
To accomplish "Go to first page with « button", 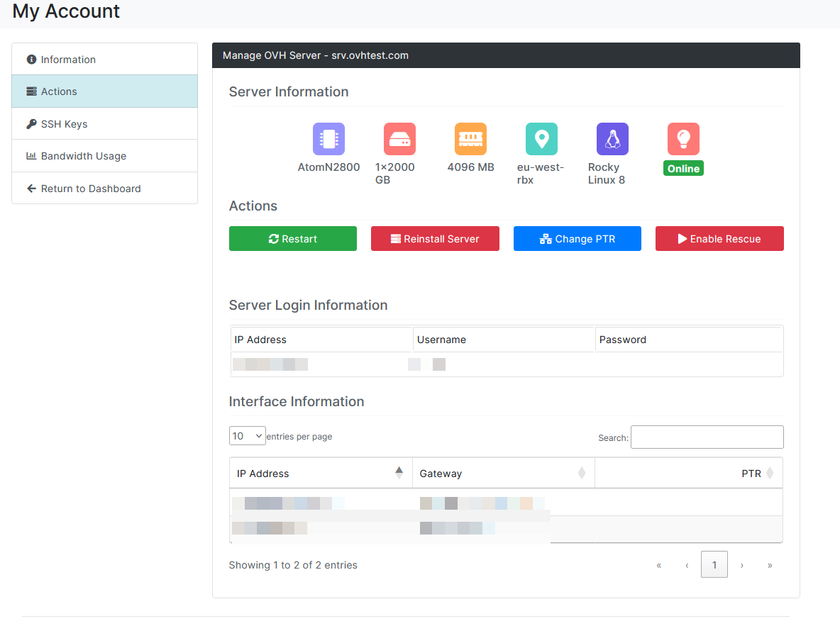I will click(x=658, y=565).
